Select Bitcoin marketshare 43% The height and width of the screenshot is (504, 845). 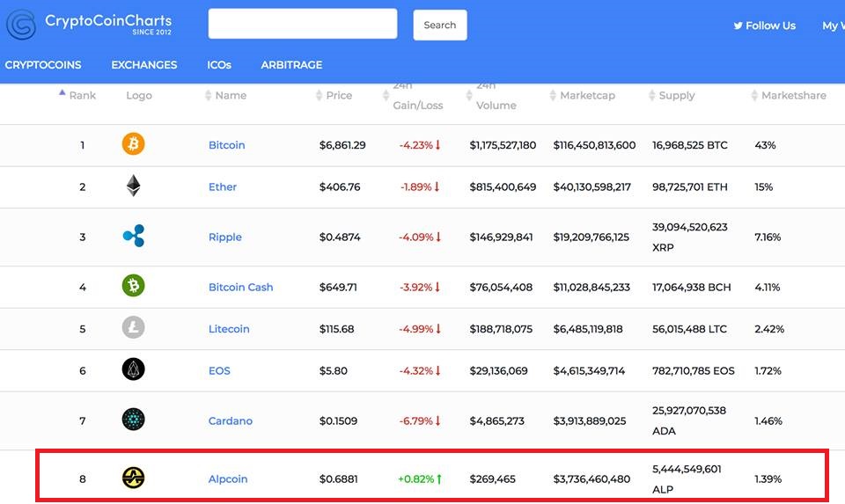pos(765,145)
